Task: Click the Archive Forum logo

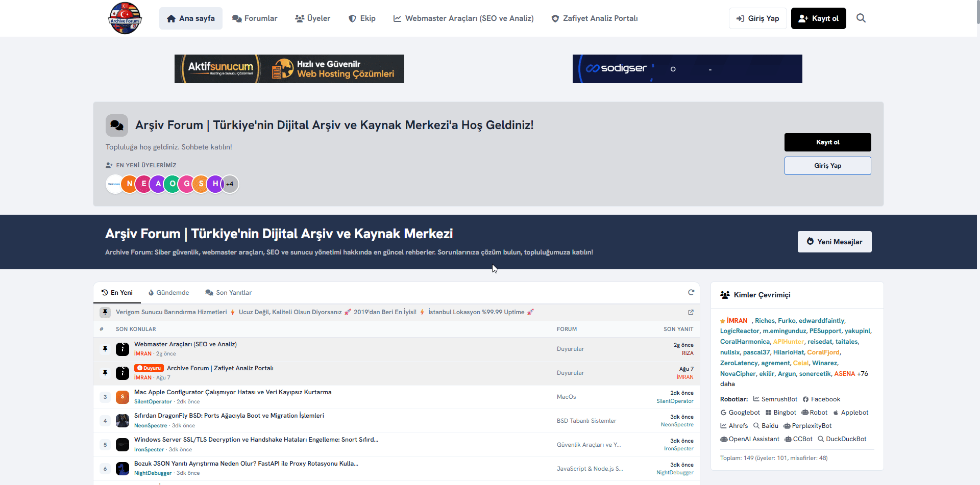Action: 125,18
